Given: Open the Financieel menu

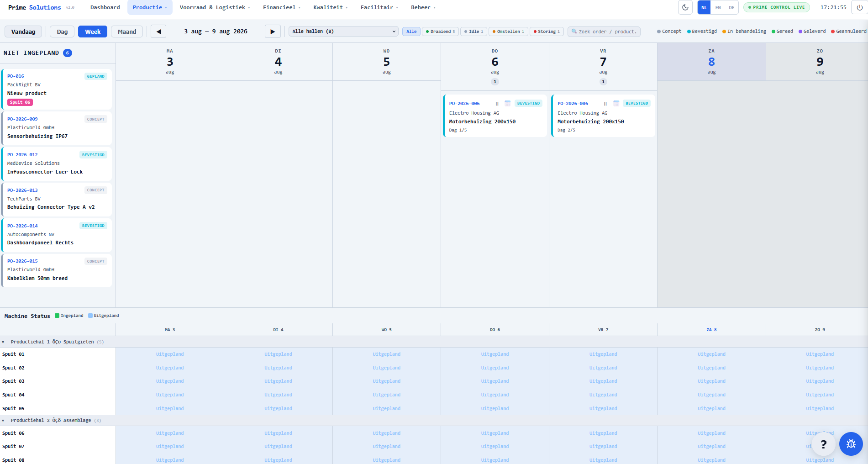Looking at the screenshot, I should click(281, 7).
